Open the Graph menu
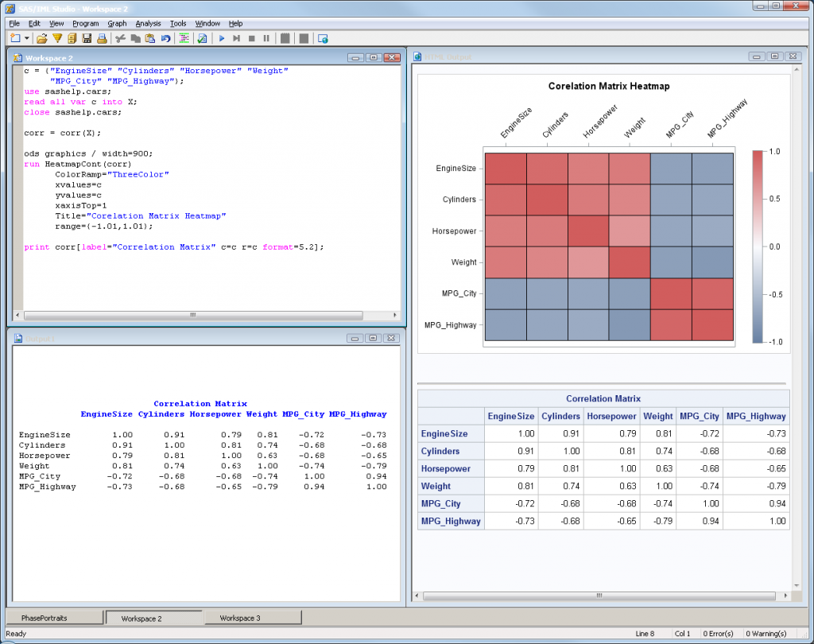Image resolution: width=814 pixels, height=644 pixels. click(x=117, y=23)
